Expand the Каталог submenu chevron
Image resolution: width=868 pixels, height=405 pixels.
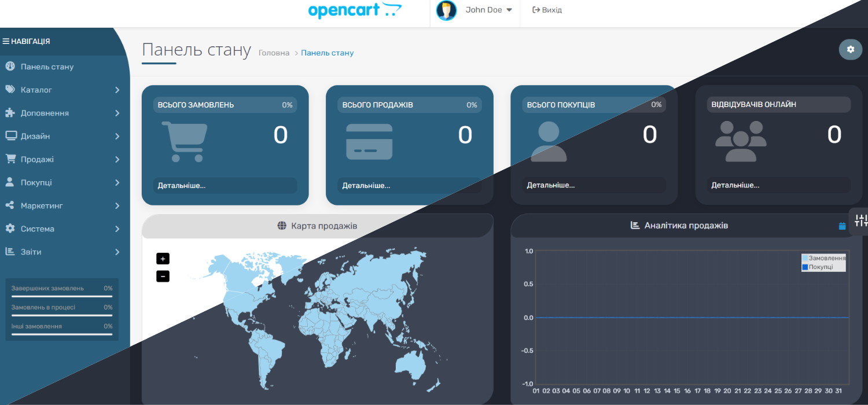click(x=117, y=90)
